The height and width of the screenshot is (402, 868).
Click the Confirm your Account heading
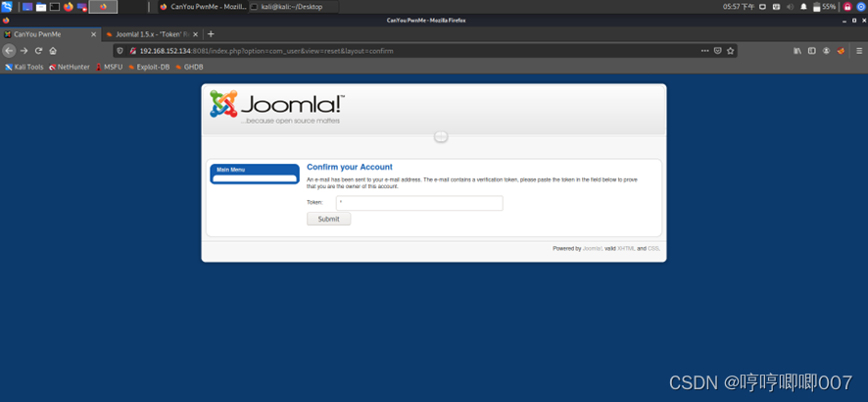pyautogui.click(x=350, y=167)
